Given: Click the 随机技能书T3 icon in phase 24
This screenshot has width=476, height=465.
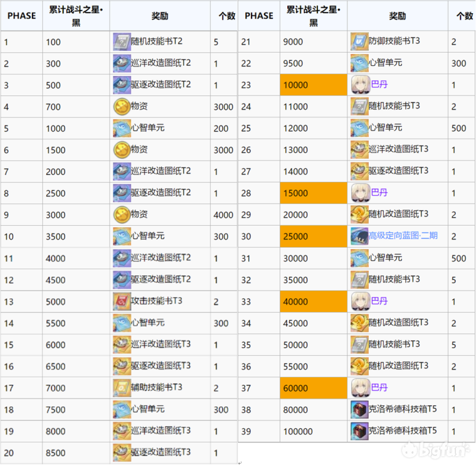Looking at the screenshot, I should click(x=359, y=107).
